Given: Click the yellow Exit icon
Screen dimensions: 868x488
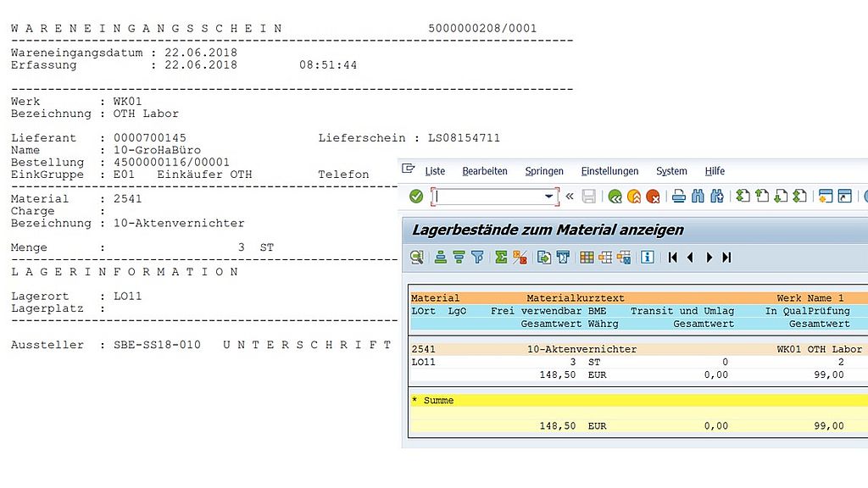Looking at the screenshot, I should (x=633, y=197).
